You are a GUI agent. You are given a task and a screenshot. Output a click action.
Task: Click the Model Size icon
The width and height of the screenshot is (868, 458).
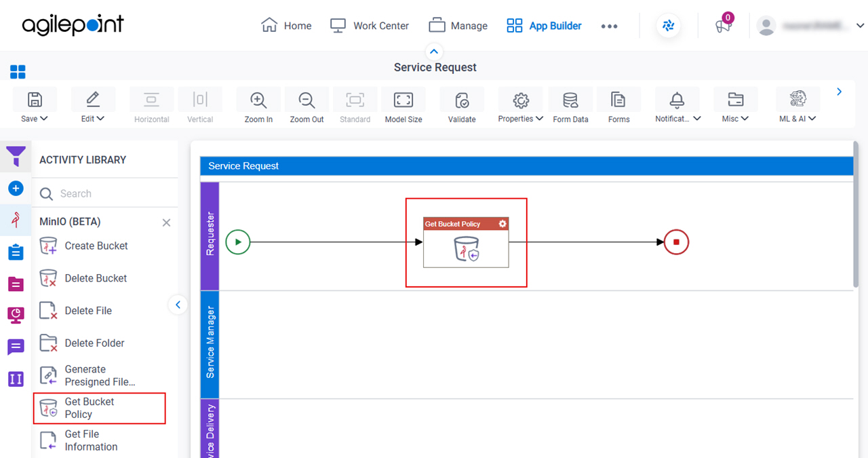pos(403,100)
